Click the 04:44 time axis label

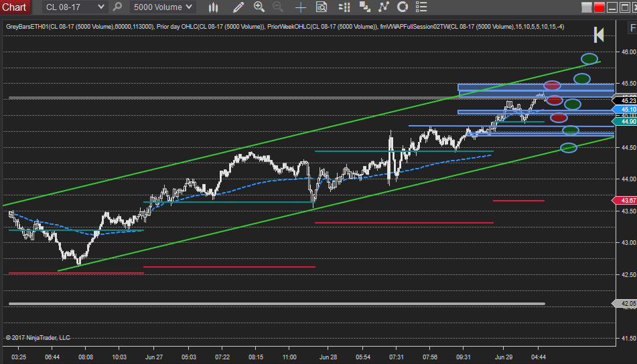539,357
